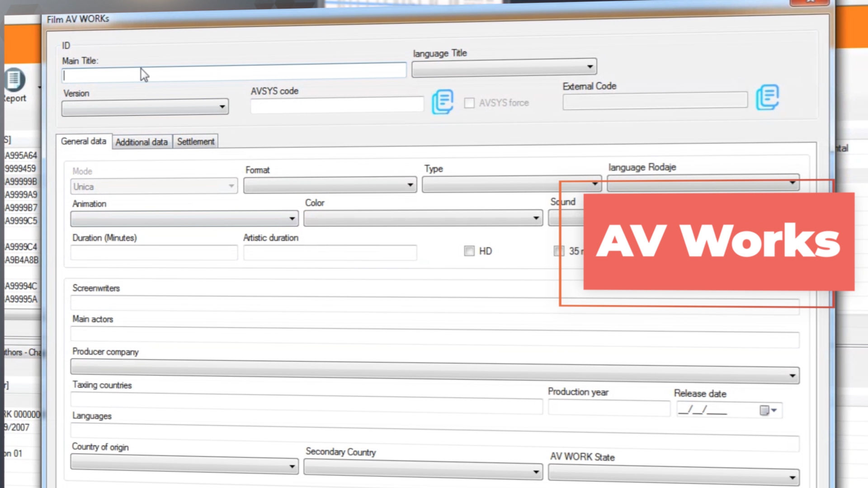Click the disabled Mode Unica dropdown
Screen dimensions: 868x488
154,186
